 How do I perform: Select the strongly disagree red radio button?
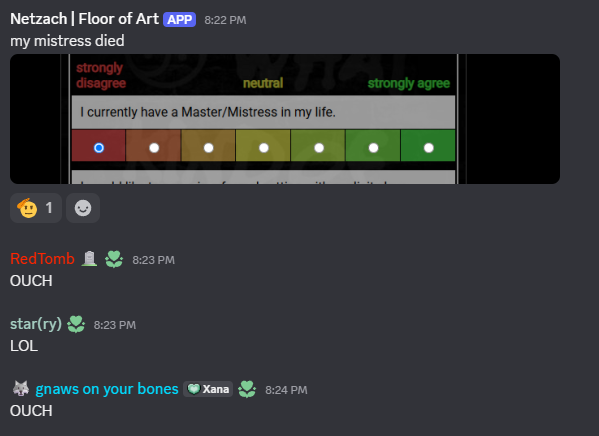[x=99, y=148]
